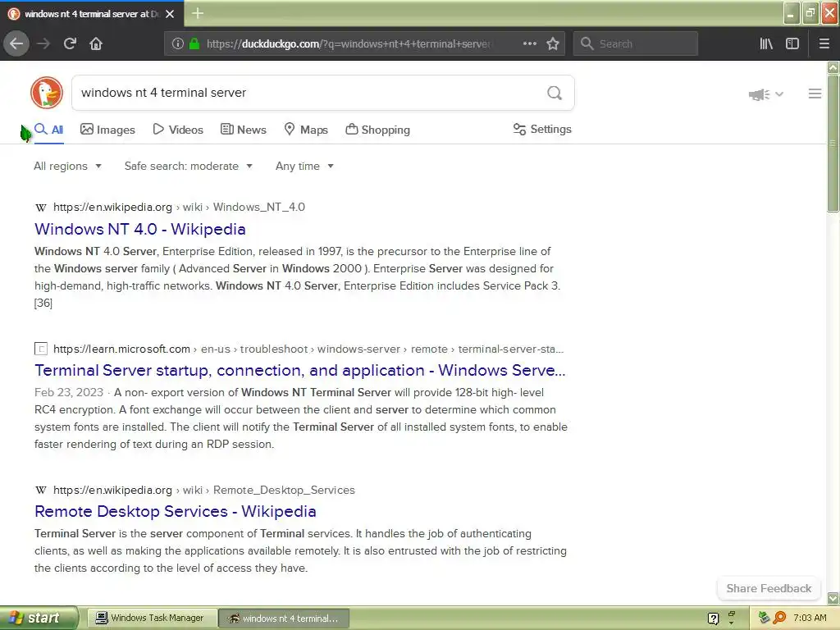Click en.wikipedia.org Windows_NT_4.0 URL breadcrumb
The width and height of the screenshot is (840, 630).
click(179, 208)
